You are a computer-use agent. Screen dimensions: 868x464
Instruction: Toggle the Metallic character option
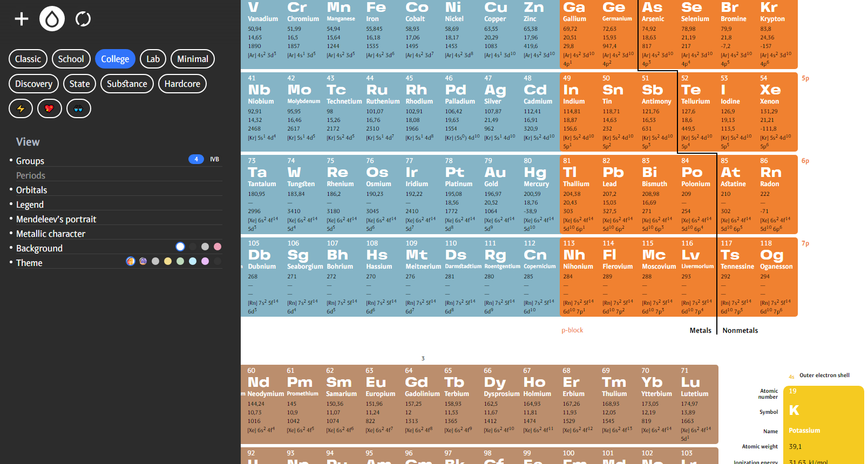point(51,234)
